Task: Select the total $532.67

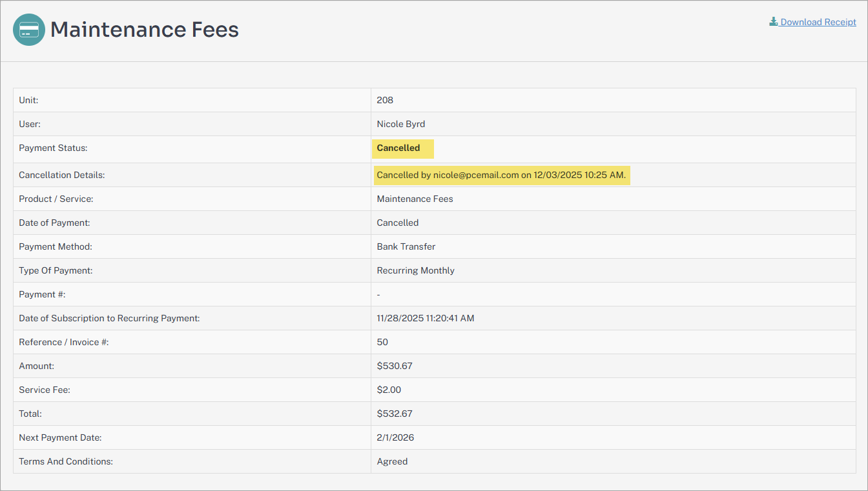Action: pos(395,414)
